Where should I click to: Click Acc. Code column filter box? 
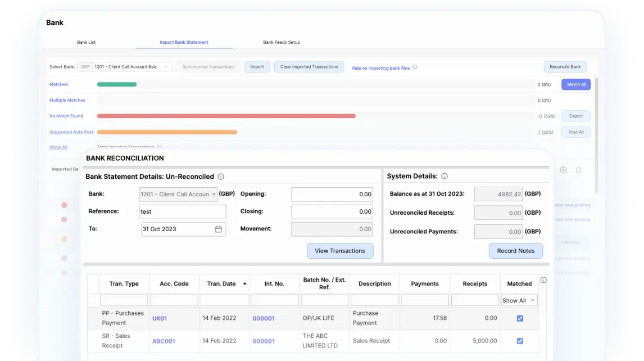point(174,300)
